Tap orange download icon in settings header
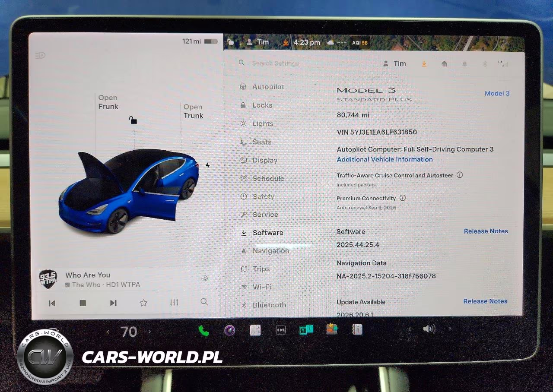This screenshot has width=553, height=392. [x=424, y=64]
